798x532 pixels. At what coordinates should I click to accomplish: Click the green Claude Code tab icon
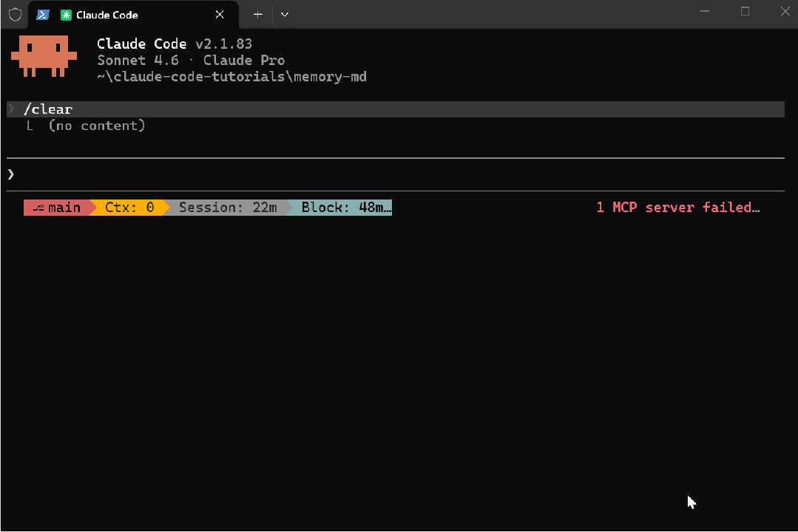point(66,15)
